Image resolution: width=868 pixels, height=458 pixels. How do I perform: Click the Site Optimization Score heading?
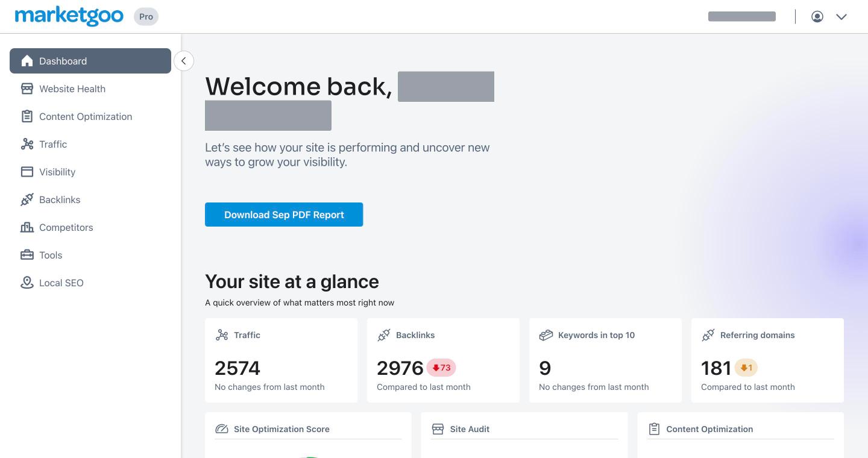coord(281,429)
